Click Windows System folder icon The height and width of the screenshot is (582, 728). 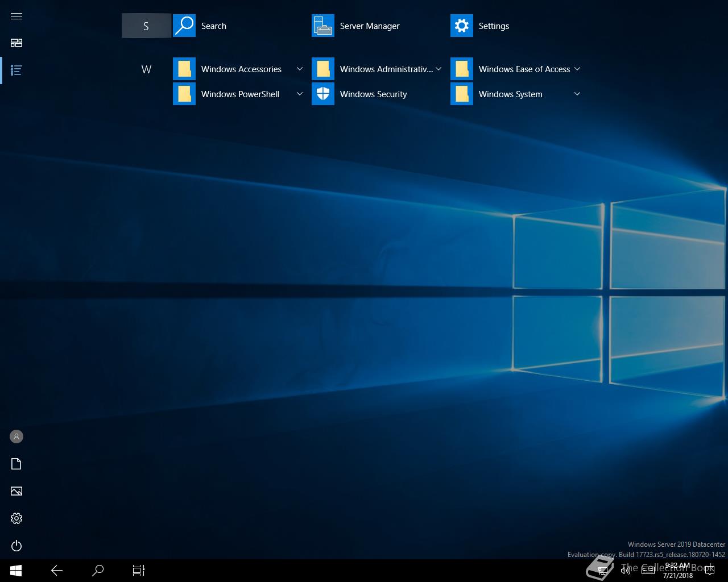click(x=462, y=94)
